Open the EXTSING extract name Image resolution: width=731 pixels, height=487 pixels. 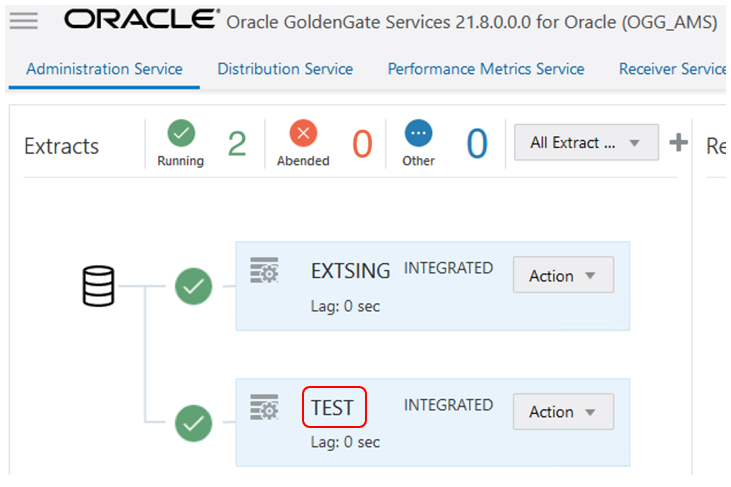click(351, 271)
